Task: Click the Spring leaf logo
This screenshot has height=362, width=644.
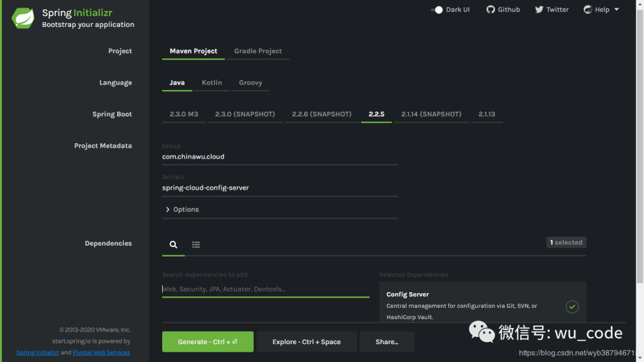Action: 23,18
